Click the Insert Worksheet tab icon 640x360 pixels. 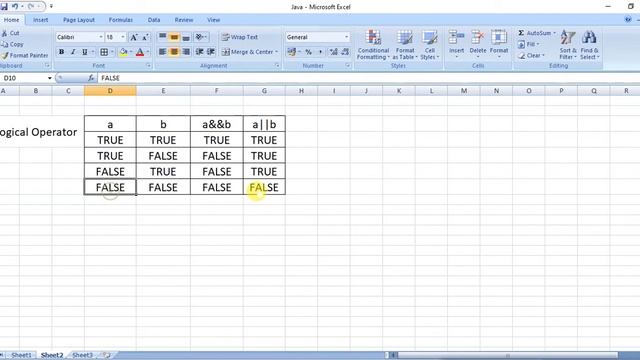point(107,355)
